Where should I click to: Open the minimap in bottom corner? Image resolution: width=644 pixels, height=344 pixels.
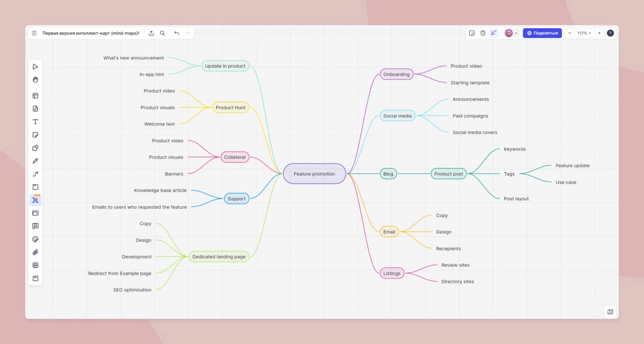[610, 312]
